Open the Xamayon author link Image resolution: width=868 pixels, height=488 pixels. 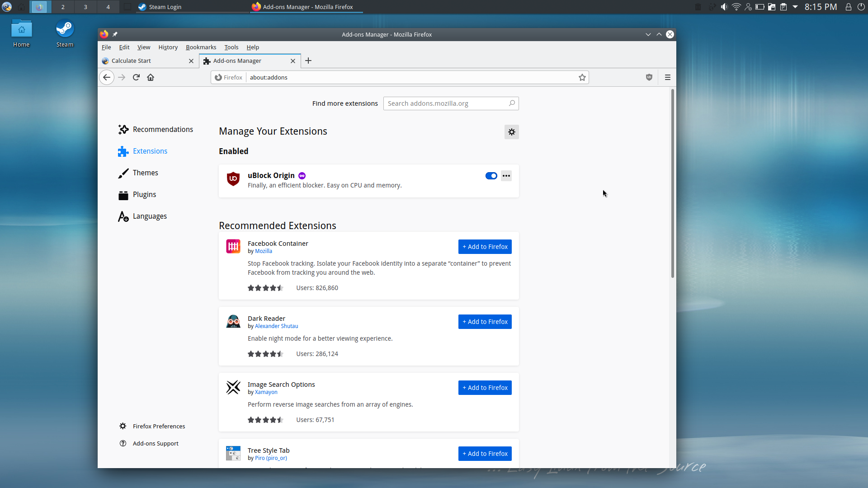click(x=266, y=392)
